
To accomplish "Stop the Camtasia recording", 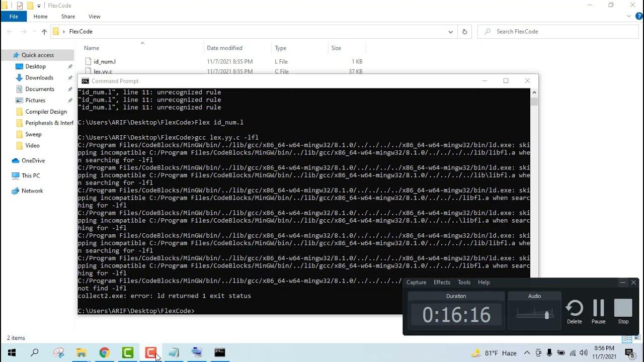I will tap(623, 312).
